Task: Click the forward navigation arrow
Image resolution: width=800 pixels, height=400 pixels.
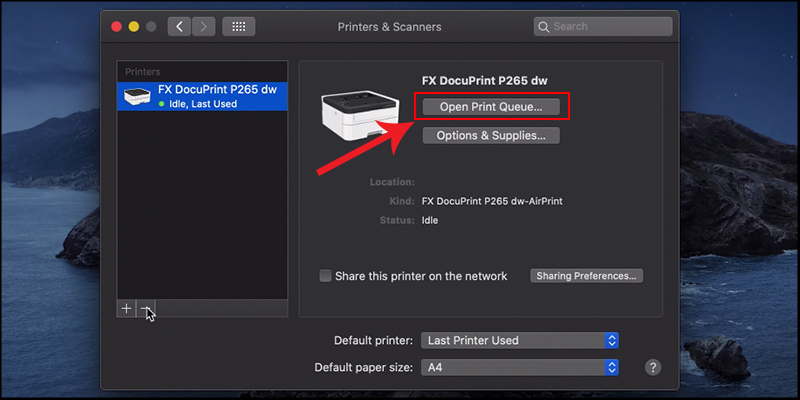Action: click(204, 27)
